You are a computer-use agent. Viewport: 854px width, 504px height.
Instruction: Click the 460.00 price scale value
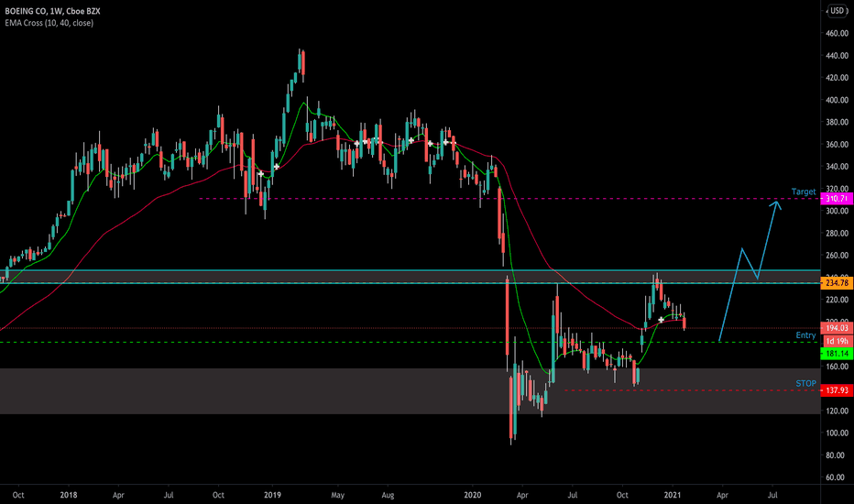pyautogui.click(x=838, y=33)
